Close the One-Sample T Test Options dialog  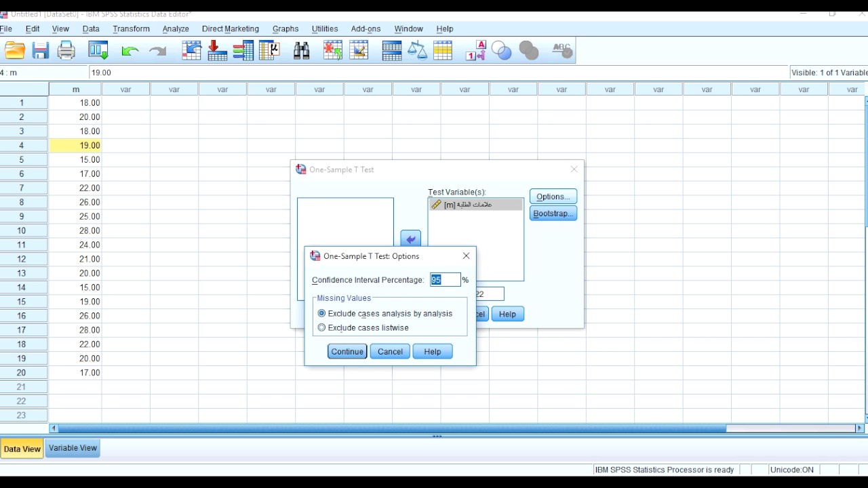466,256
